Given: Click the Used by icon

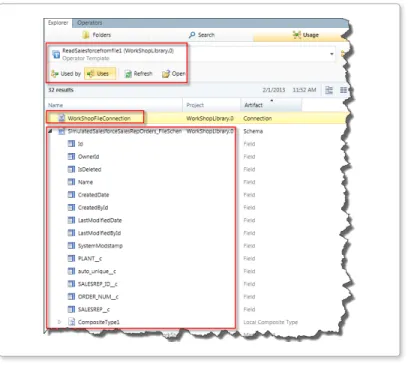Looking at the screenshot, I should coord(55,74).
